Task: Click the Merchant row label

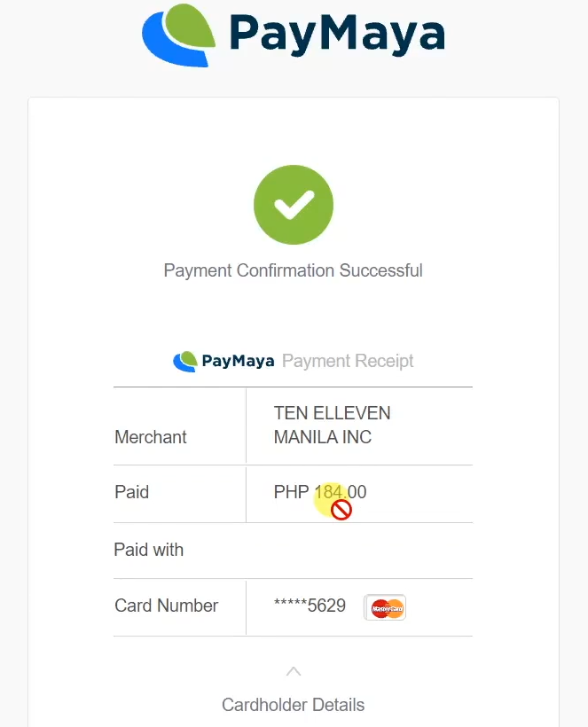Action: click(x=151, y=437)
